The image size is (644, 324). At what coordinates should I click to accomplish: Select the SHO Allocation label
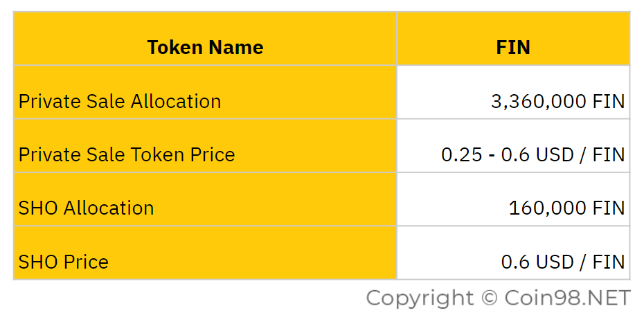pyautogui.click(x=87, y=208)
